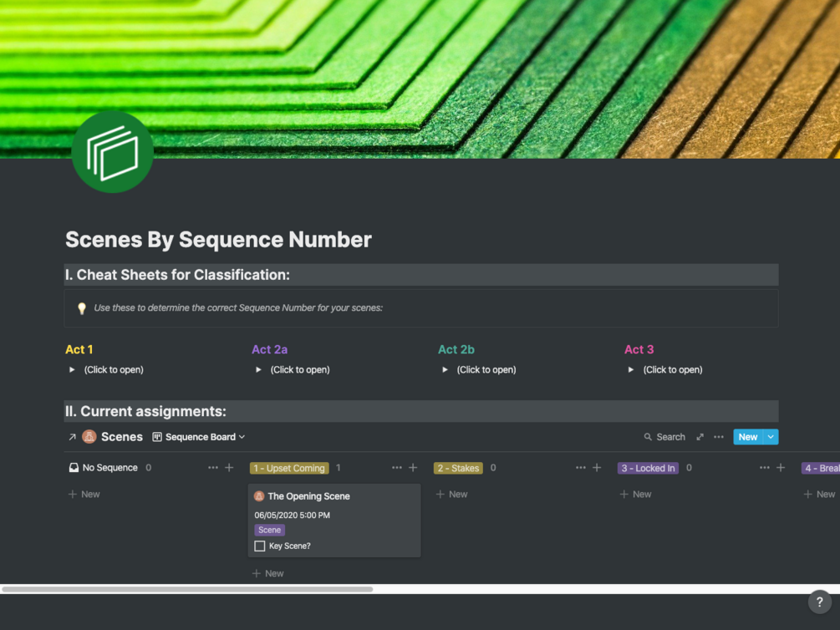Click the Search magnifier in Scenes toolbar
Viewport: 840px width, 630px height.
click(x=648, y=437)
